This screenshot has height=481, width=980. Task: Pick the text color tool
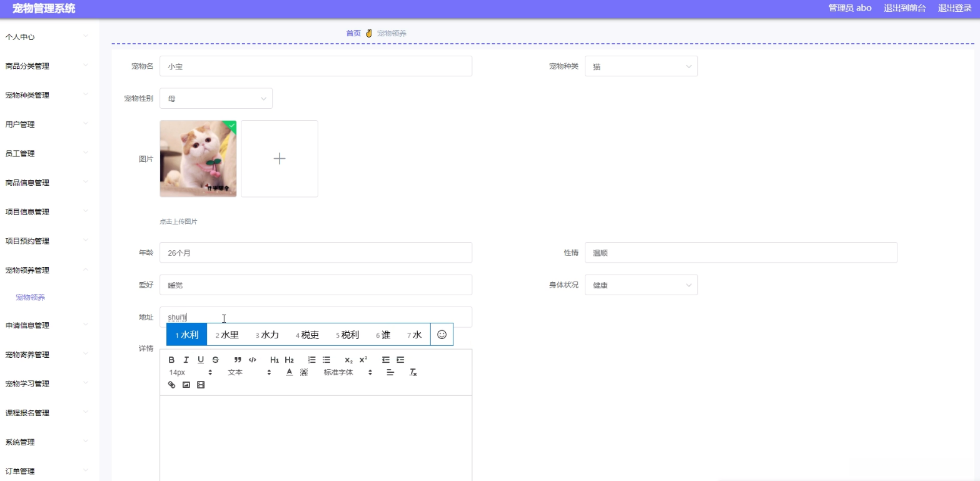(289, 372)
